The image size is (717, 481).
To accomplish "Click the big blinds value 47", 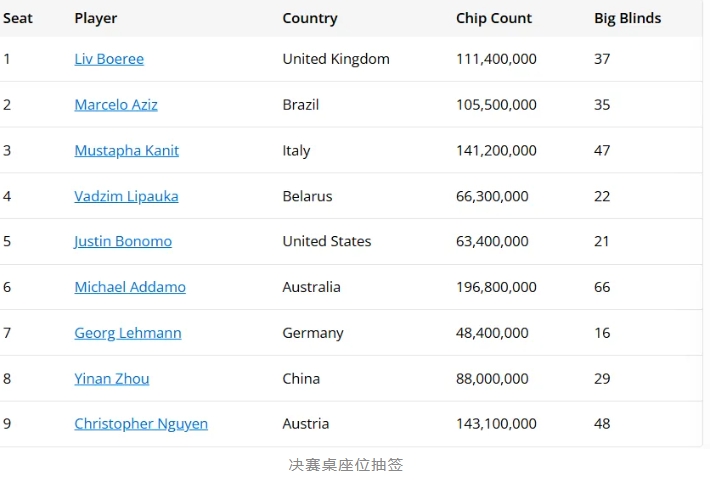I will (x=602, y=151).
